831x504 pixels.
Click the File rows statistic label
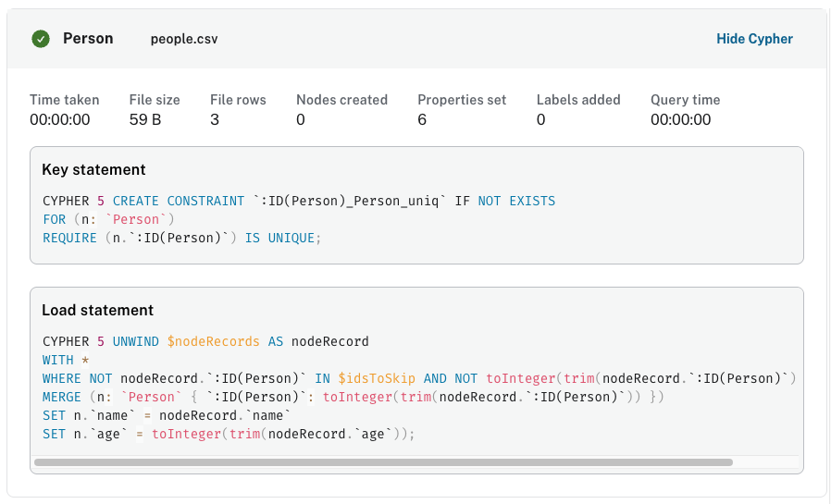click(x=238, y=100)
